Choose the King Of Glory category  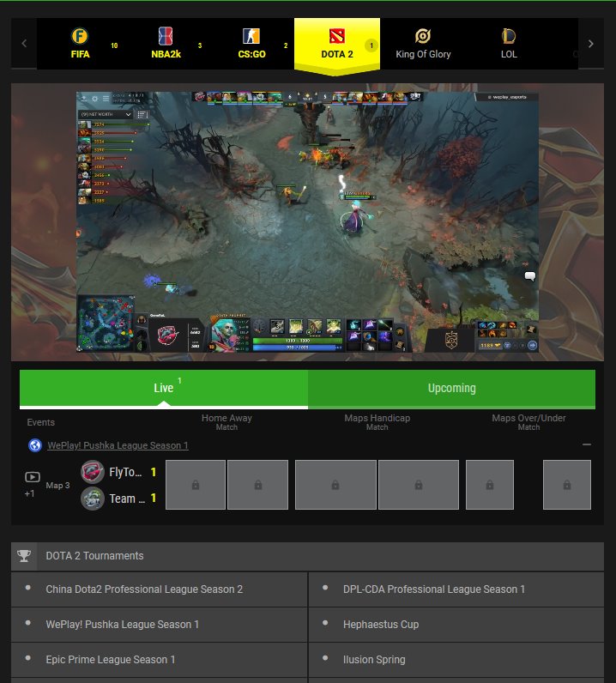(x=423, y=44)
